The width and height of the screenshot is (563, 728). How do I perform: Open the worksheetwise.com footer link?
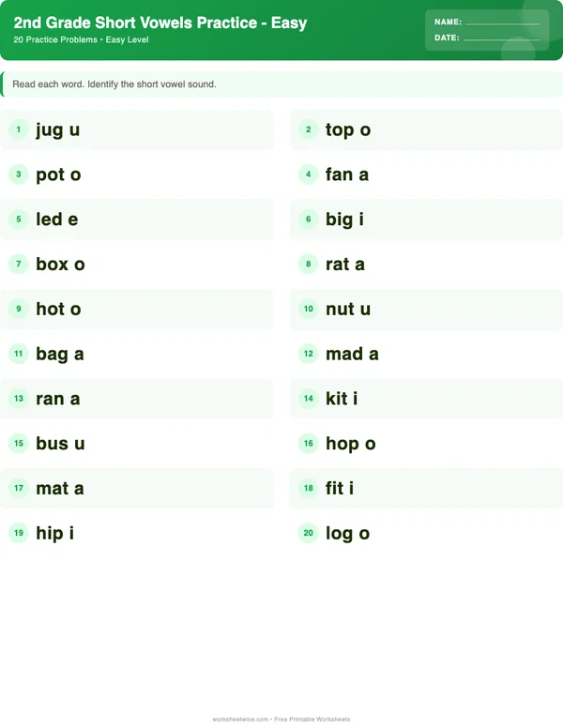tap(240, 720)
